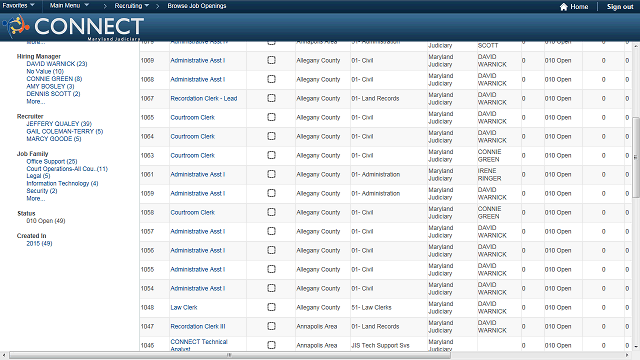Open Law Clerk job opening
The image size is (640, 360).
click(184, 307)
